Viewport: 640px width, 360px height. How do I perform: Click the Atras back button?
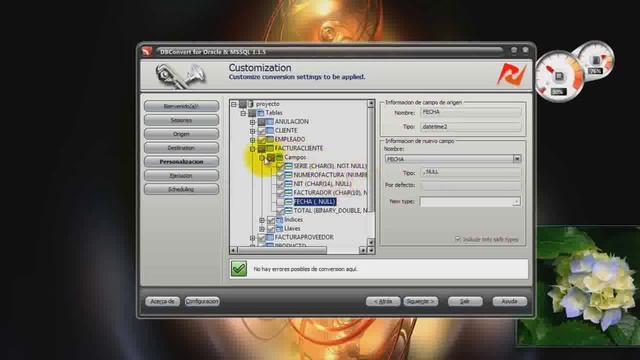pyautogui.click(x=383, y=301)
